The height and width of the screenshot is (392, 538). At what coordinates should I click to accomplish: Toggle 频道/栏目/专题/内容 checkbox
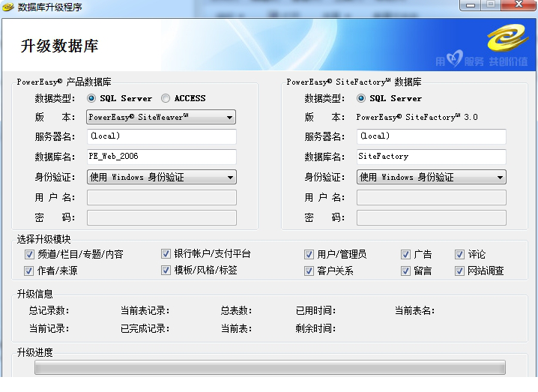(29, 254)
